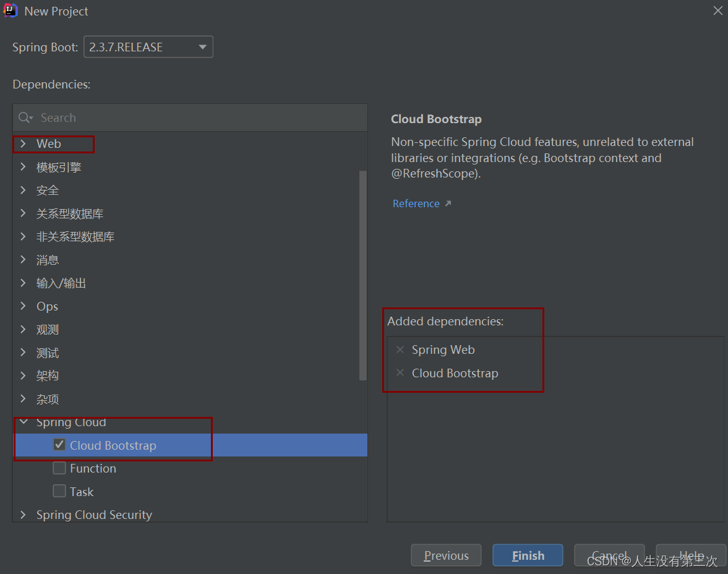Click the search magnifier icon
This screenshot has height=574, width=728.
[x=25, y=118]
